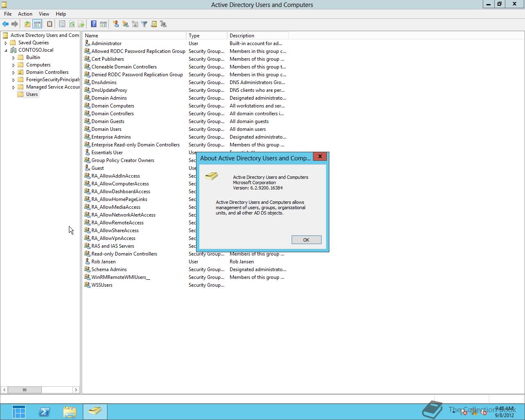This screenshot has width=525, height=420.
Task: Select the WinRMRemoteWMIUsers__ entry
Action: coord(185,277)
